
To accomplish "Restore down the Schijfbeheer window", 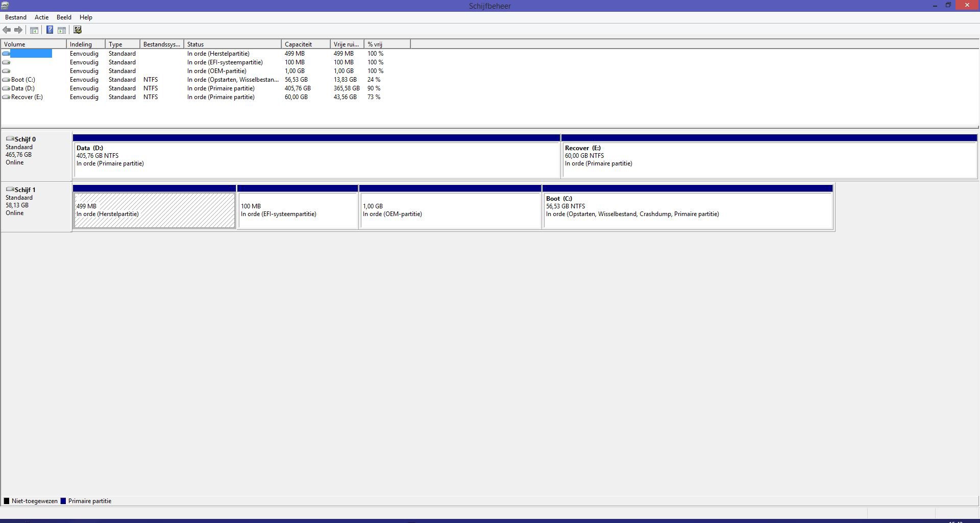I will click(948, 6).
